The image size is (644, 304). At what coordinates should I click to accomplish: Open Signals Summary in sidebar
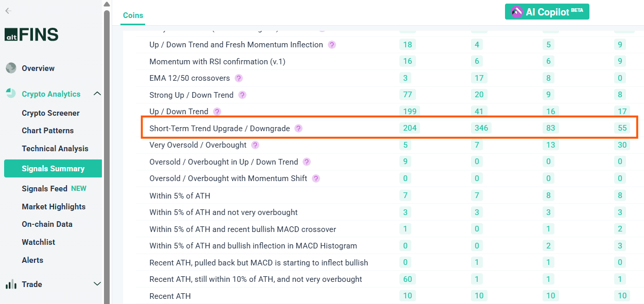click(53, 169)
